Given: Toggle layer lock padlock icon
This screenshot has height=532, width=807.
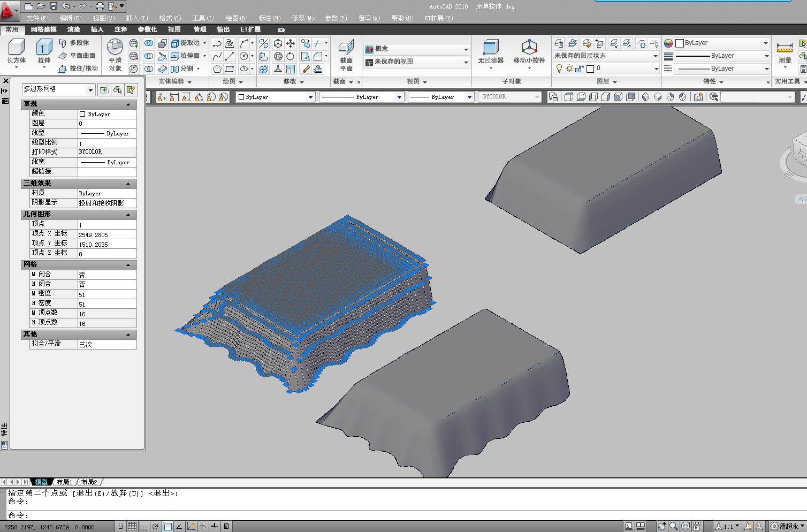Looking at the screenshot, I should coord(579,69).
